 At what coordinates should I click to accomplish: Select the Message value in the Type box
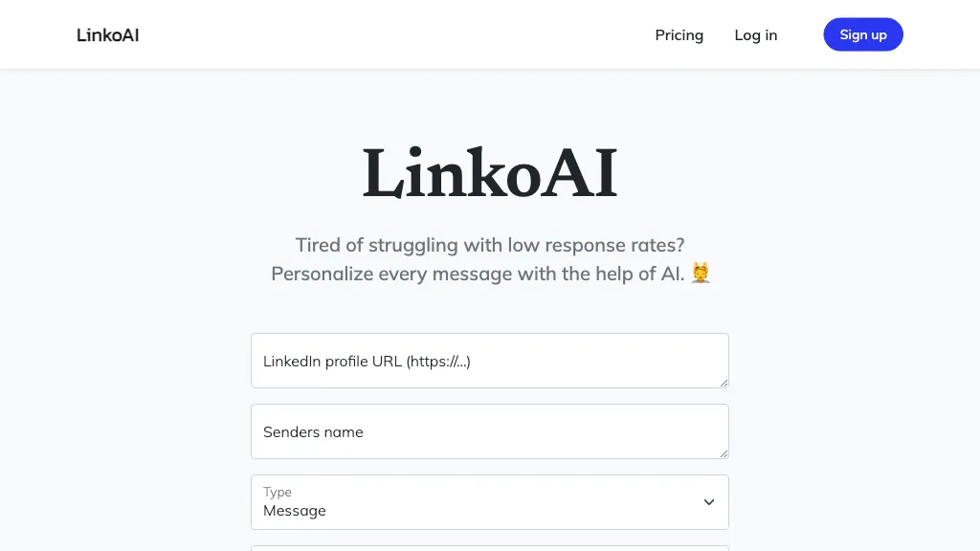[x=293, y=510]
